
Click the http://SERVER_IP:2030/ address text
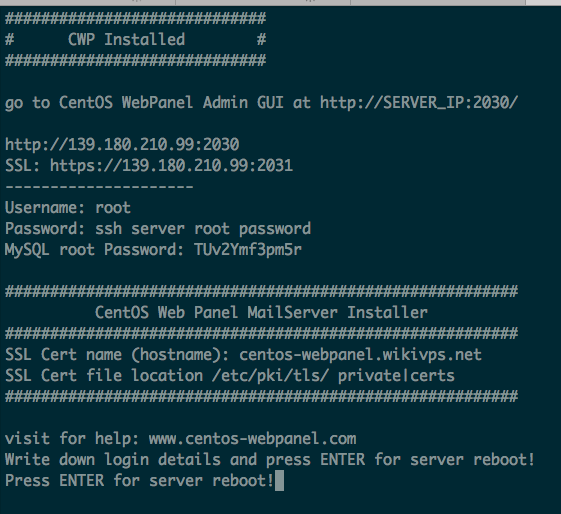pos(419,103)
